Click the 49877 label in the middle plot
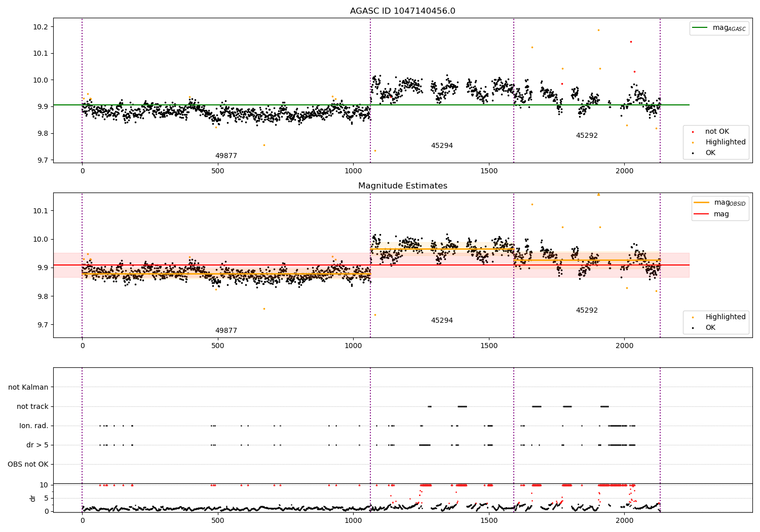The height and width of the screenshot is (532, 760). 226,331
